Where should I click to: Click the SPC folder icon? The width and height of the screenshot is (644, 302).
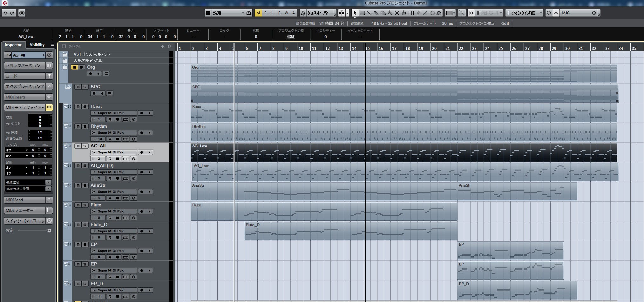(68, 87)
